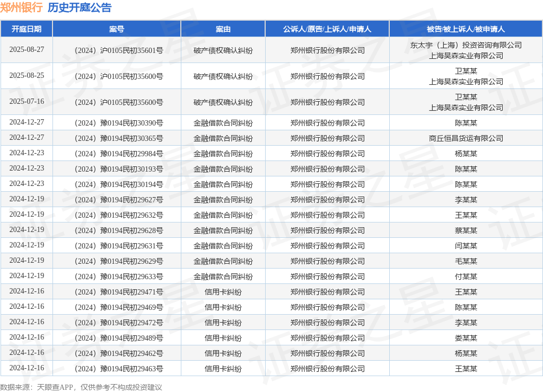
Task: Click defendant 王某某 in the 29632号 row
Action: click(x=466, y=215)
